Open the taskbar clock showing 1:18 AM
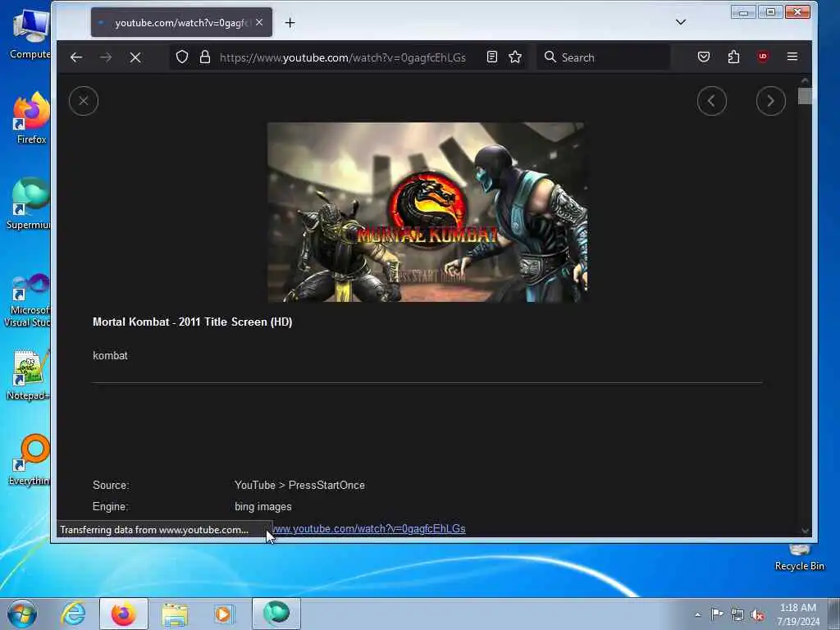This screenshot has height=630, width=840. 798,614
